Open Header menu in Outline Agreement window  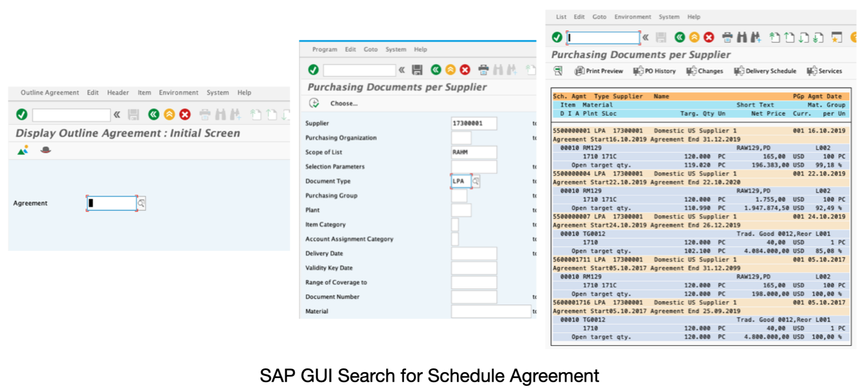pos(118,93)
